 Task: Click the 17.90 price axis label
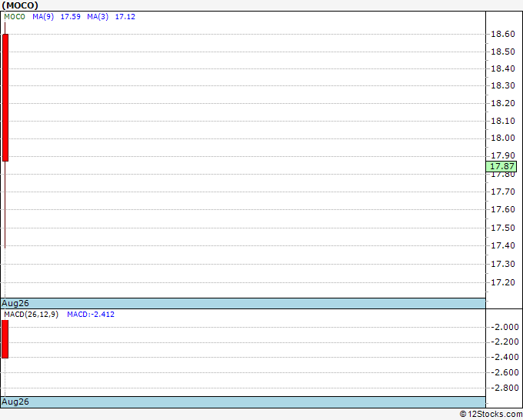[503, 156]
